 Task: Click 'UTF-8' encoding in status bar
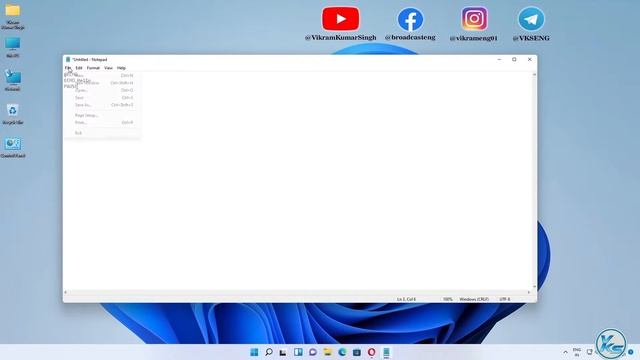(x=505, y=299)
